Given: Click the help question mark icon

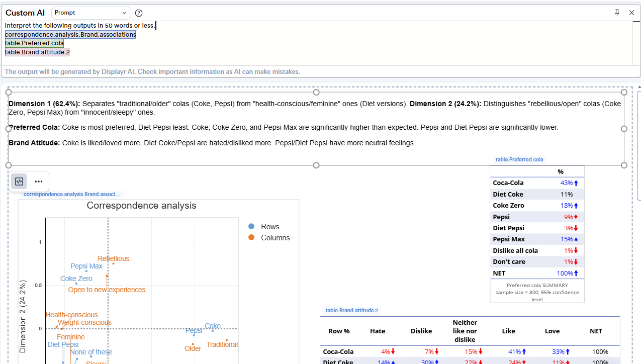Looking at the screenshot, I should 139,13.
